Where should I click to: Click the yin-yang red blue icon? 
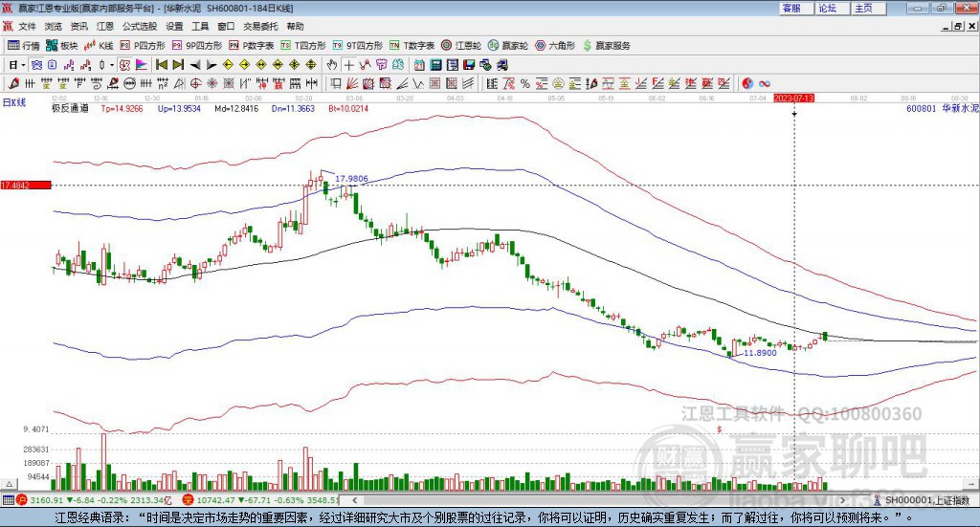(x=747, y=83)
